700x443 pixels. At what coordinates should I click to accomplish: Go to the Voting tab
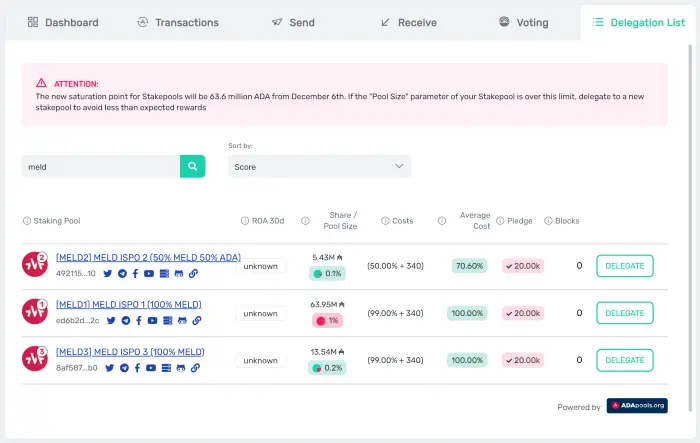point(523,22)
